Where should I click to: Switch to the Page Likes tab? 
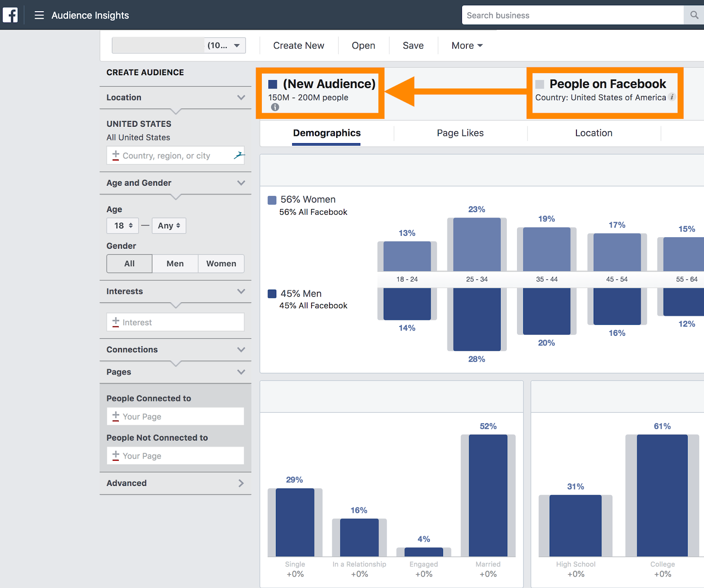[460, 133]
